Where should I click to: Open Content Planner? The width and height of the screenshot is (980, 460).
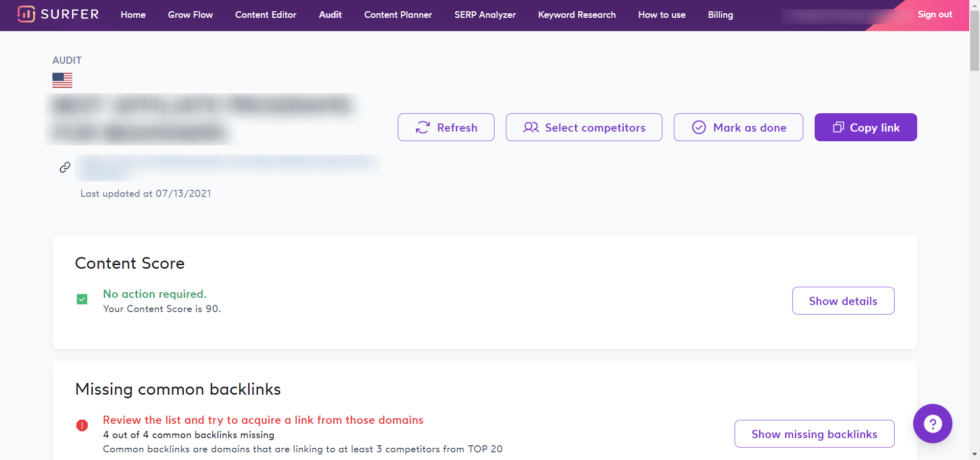(x=398, y=15)
